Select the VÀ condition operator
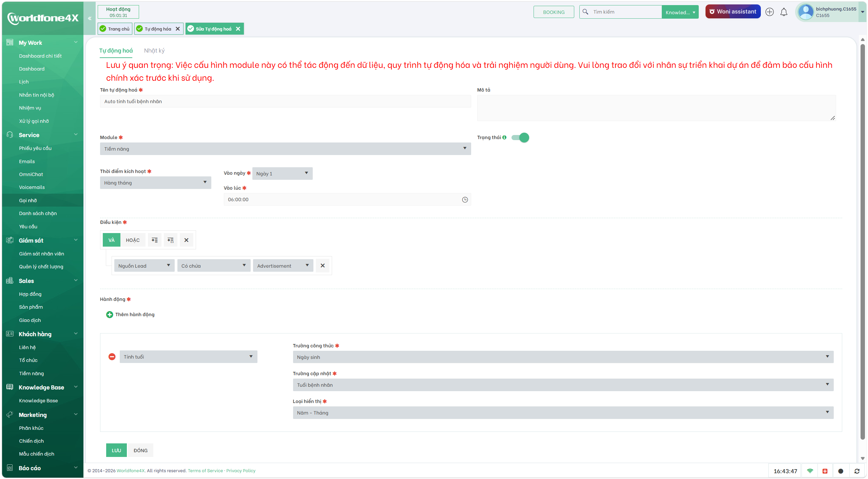This screenshot has height=479, width=868. tap(112, 240)
